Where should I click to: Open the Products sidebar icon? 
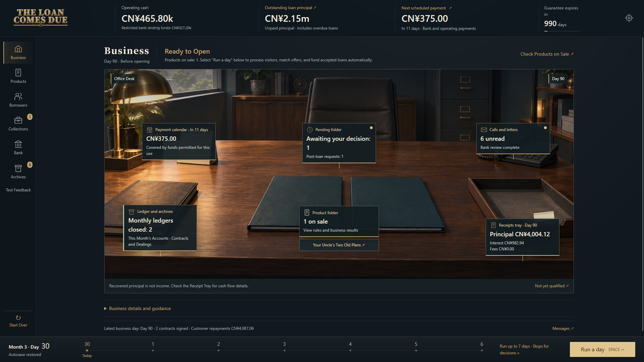18,73
